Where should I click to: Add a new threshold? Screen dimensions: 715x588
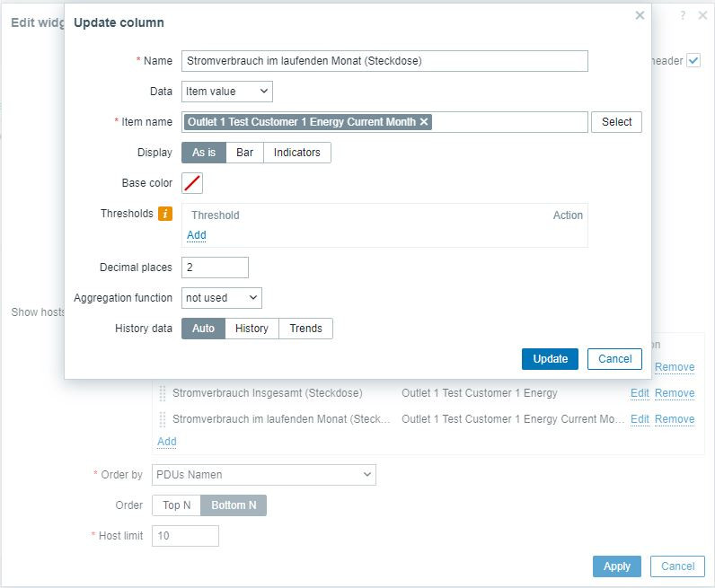[196, 235]
